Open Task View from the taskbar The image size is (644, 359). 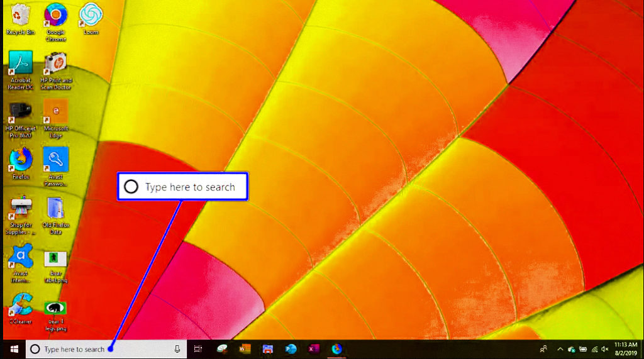click(198, 349)
